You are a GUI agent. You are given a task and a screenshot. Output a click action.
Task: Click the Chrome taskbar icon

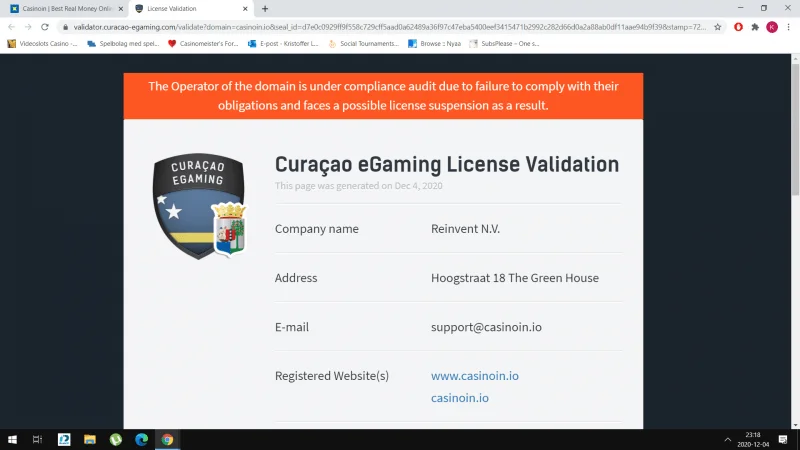[x=167, y=439]
